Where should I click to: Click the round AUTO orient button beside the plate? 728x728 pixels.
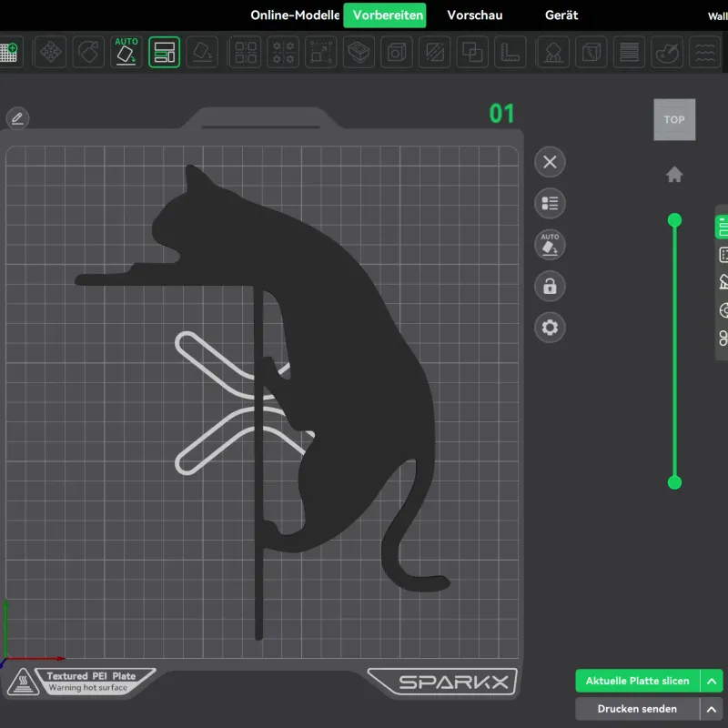tap(550, 245)
